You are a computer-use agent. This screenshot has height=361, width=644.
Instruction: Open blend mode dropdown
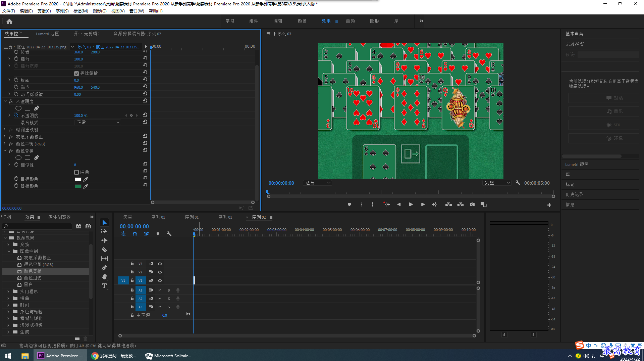point(98,123)
